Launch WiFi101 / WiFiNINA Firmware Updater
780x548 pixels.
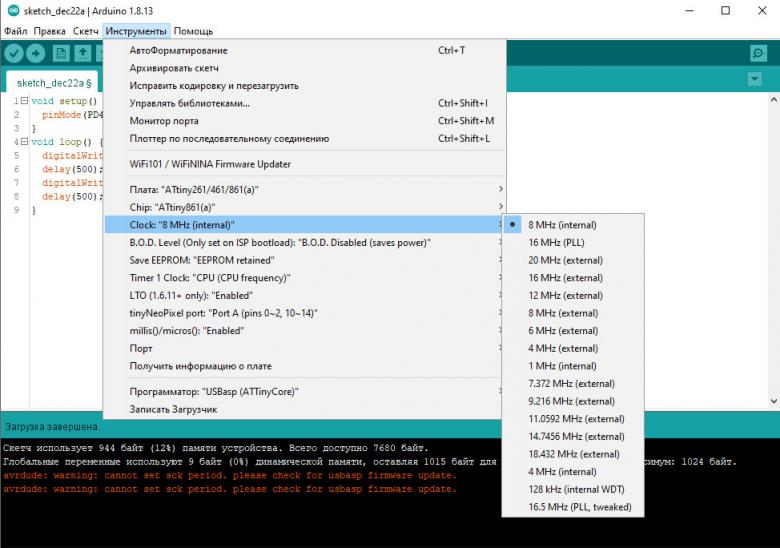point(304,164)
